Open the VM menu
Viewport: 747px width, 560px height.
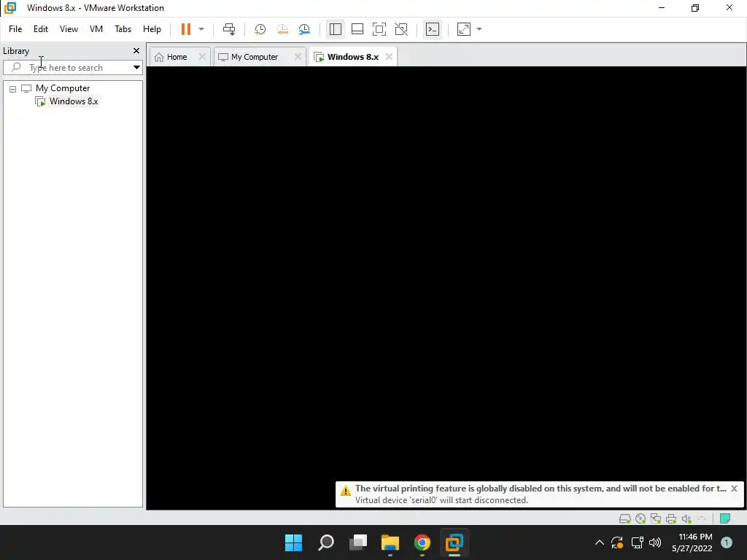pos(96,29)
